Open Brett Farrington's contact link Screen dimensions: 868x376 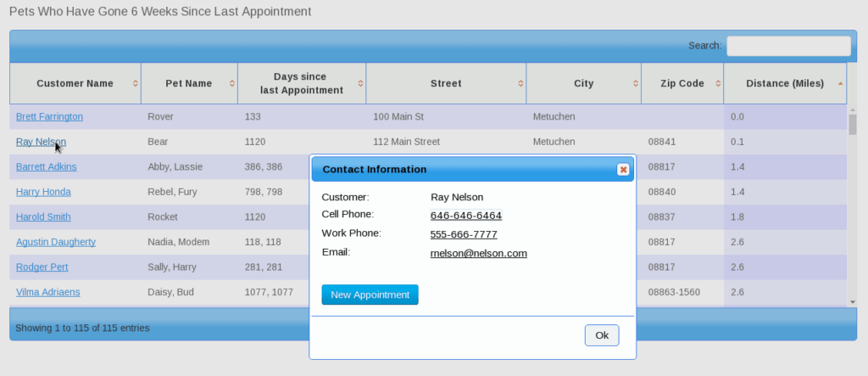point(49,116)
